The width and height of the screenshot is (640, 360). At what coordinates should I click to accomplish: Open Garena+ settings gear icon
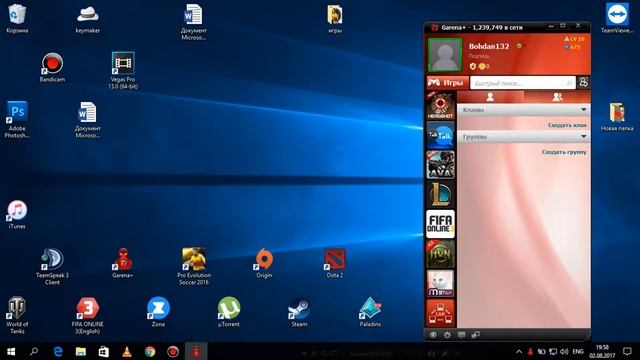tap(447, 335)
